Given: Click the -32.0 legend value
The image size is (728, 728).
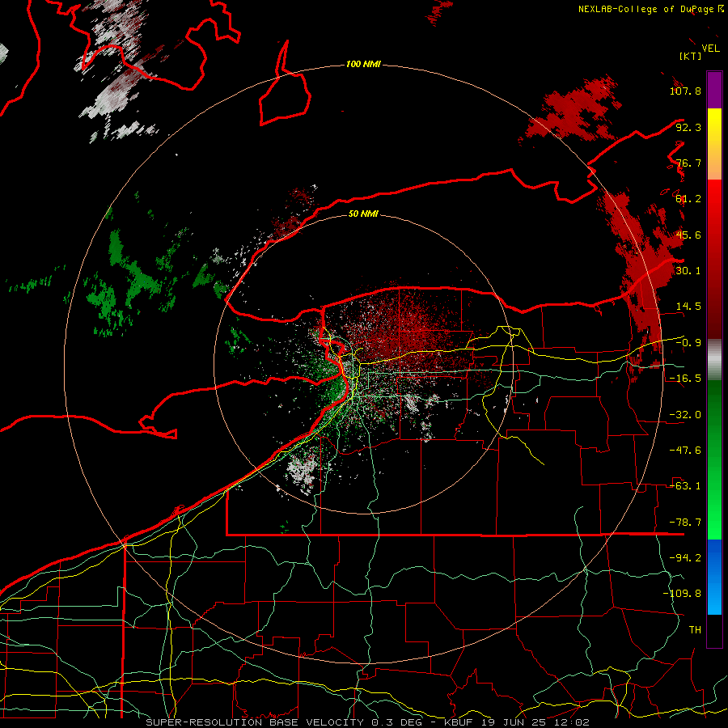Looking at the screenshot, I should pos(685,415).
